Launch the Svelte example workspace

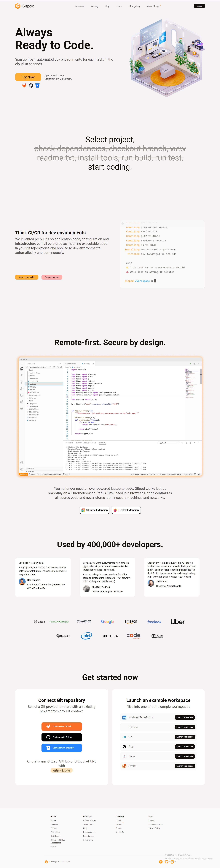point(185,766)
